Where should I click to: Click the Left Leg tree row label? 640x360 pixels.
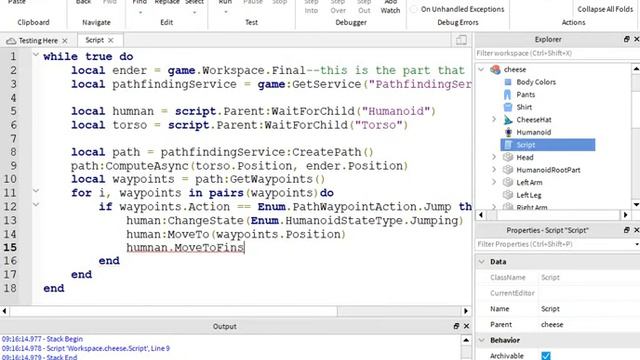point(529,195)
